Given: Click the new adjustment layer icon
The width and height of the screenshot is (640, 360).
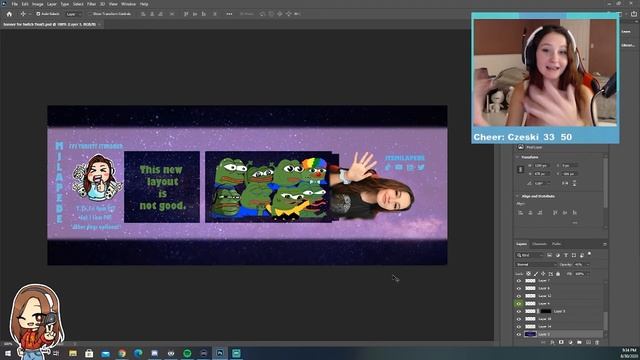Looking at the screenshot, I should (570, 342).
